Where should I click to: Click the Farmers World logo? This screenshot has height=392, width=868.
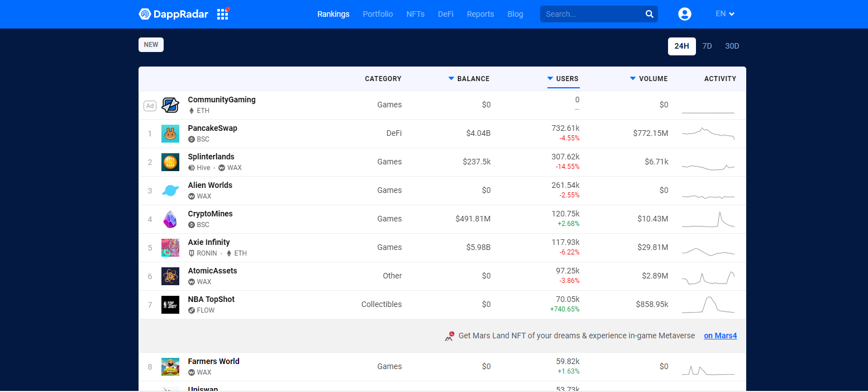coord(170,367)
